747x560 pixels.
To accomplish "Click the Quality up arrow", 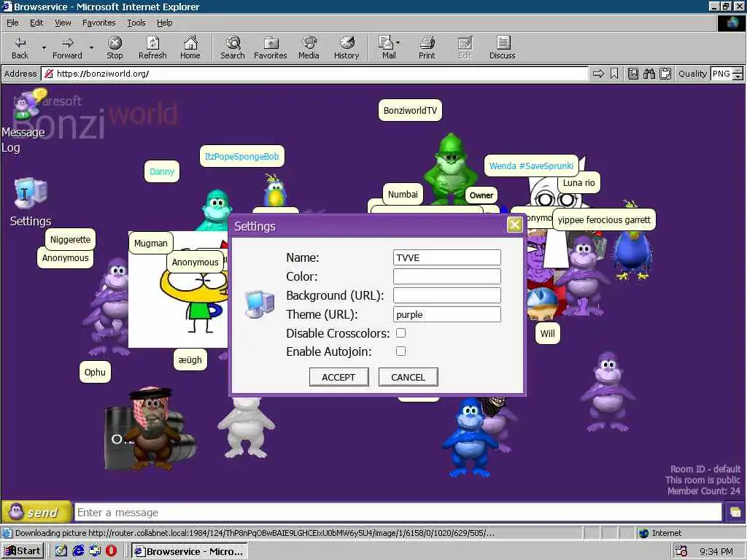I will (x=738, y=71).
